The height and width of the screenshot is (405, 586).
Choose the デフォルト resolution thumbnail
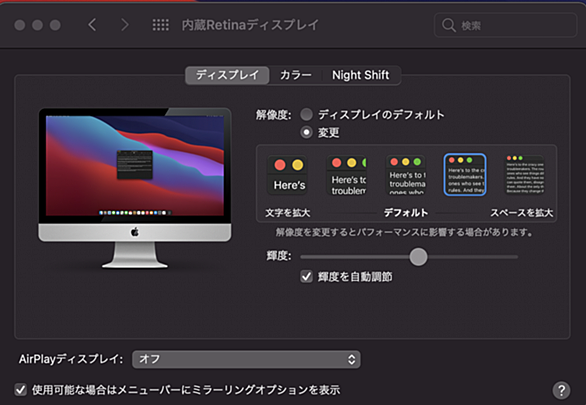coord(405,175)
